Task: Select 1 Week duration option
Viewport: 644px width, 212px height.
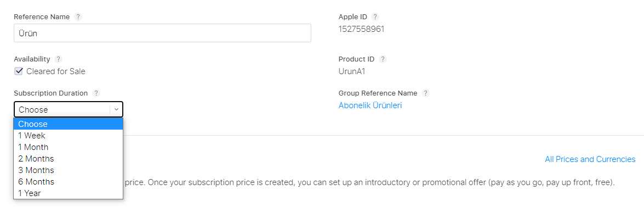Action: click(68, 136)
